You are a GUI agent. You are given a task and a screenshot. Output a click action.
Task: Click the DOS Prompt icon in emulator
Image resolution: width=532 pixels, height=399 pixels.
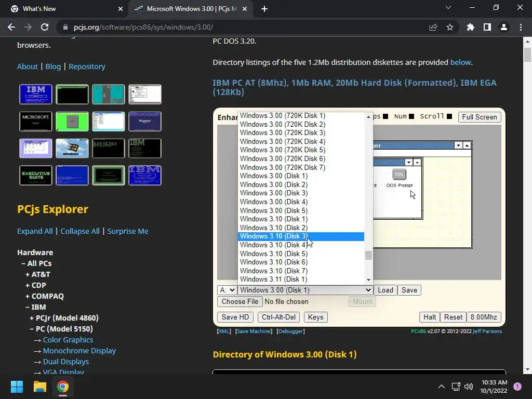click(399, 178)
